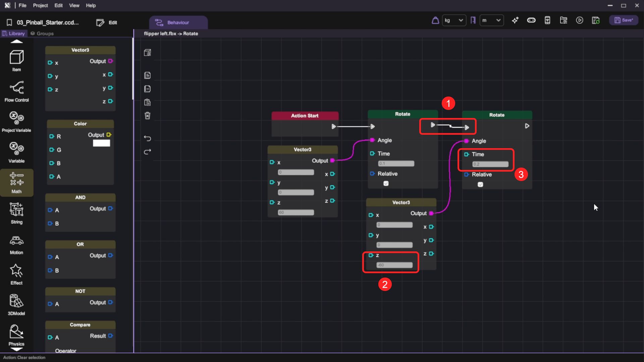The image size is (644, 362).
Task: Click the white Color node swatch
Action: tap(101, 143)
